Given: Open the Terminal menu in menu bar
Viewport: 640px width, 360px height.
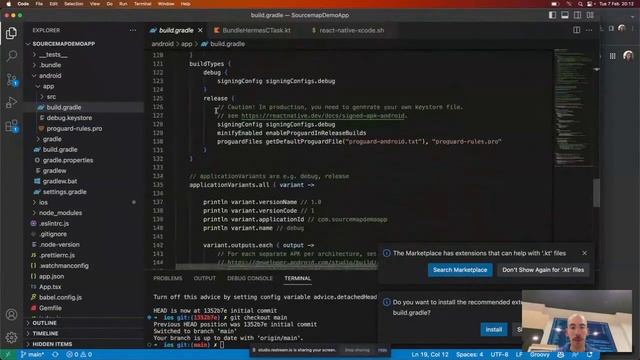Looking at the screenshot, I should 142,4.
